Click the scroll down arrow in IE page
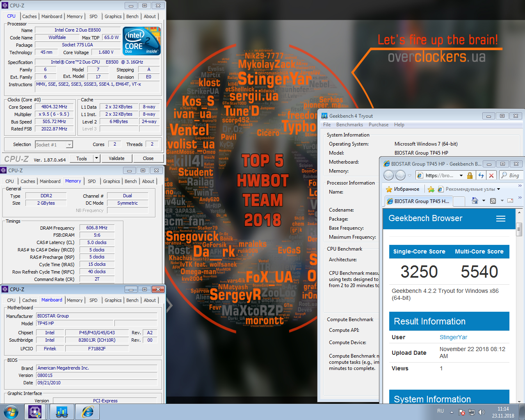 point(519,401)
